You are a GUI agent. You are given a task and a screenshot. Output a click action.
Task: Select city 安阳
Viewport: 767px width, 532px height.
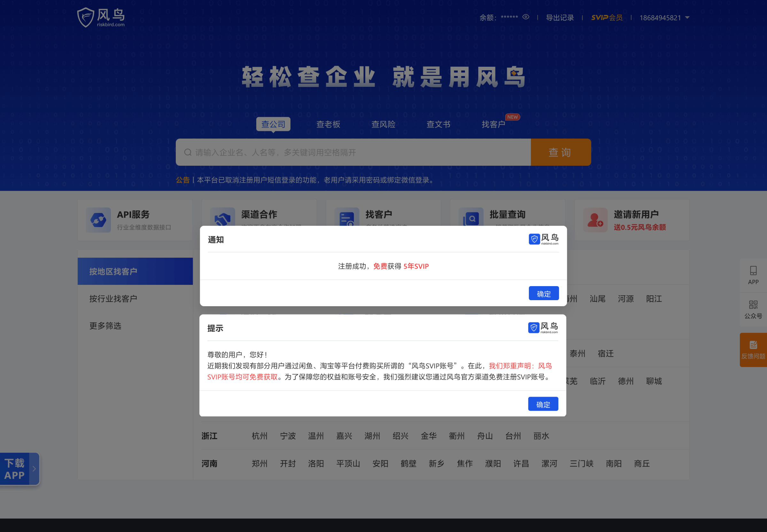click(380, 463)
